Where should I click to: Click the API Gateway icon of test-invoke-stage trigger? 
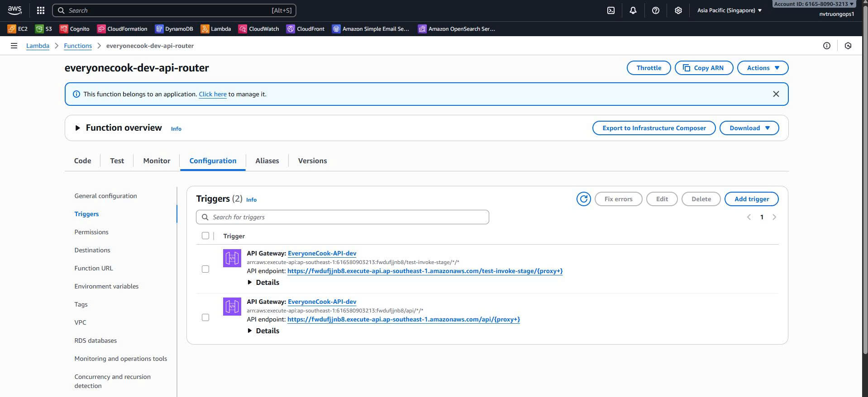coord(232,258)
